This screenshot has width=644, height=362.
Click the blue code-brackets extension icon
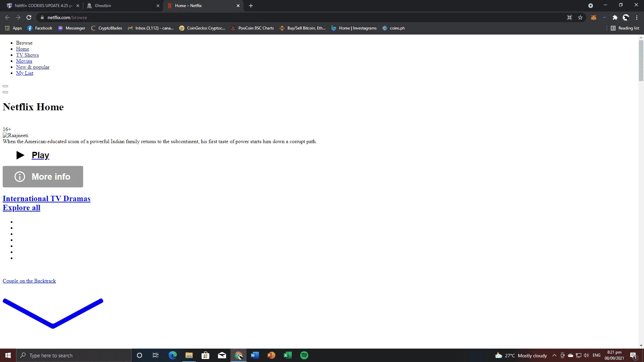[604, 17]
